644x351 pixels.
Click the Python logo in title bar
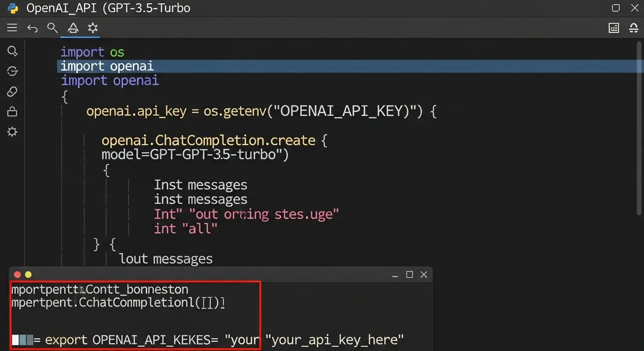13,8
